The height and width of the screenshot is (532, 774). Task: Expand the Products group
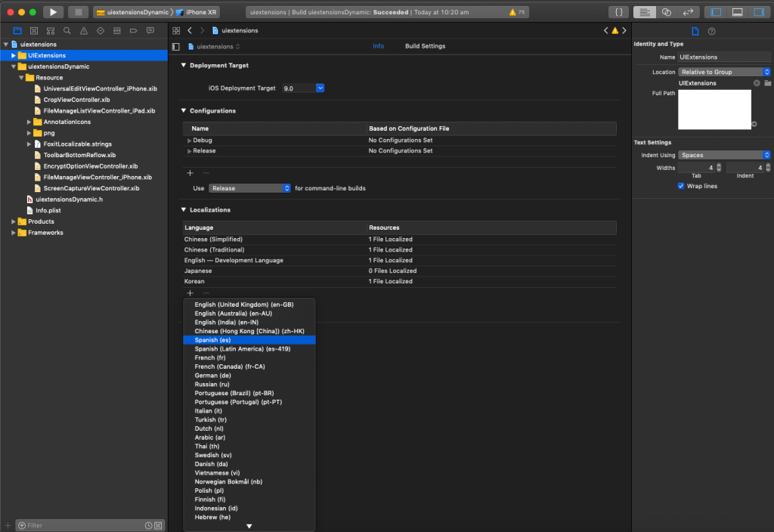[x=14, y=221]
